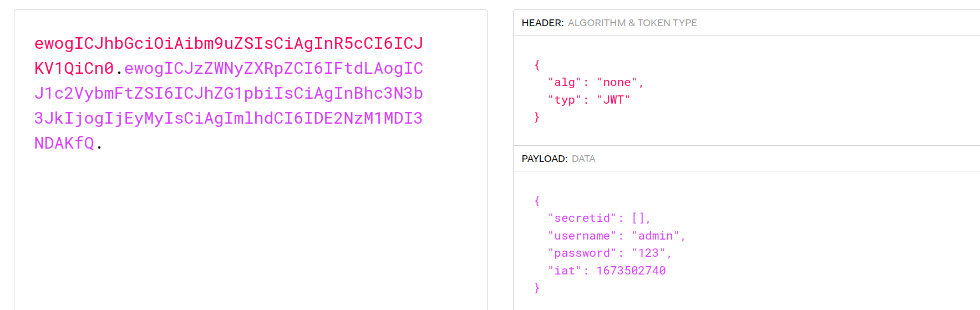The height and width of the screenshot is (310, 980).
Task: Click the purple payload segment starting J1c2VybmFtZSI6
Action: pos(229,93)
